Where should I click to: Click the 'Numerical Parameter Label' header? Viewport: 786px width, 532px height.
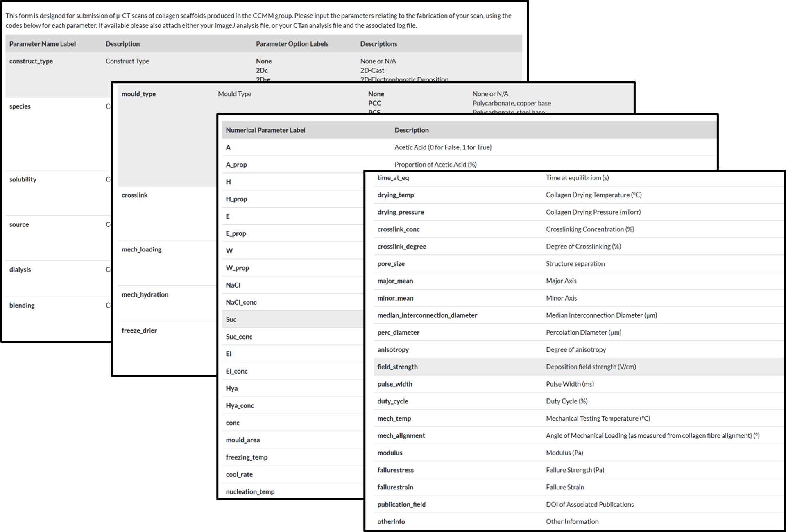click(x=265, y=130)
